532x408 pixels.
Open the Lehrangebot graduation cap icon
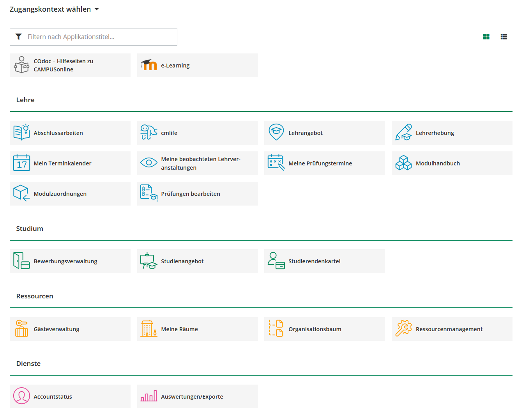click(276, 133)
